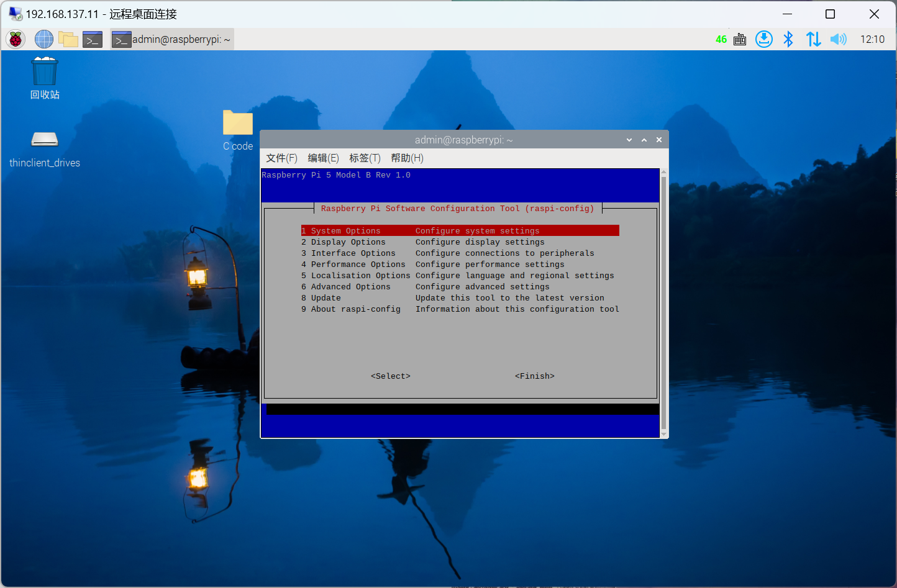Select the C code folder on desktop
Image resolution: width=897 pixels, height=588 pixels.
(x=238, y=131)
